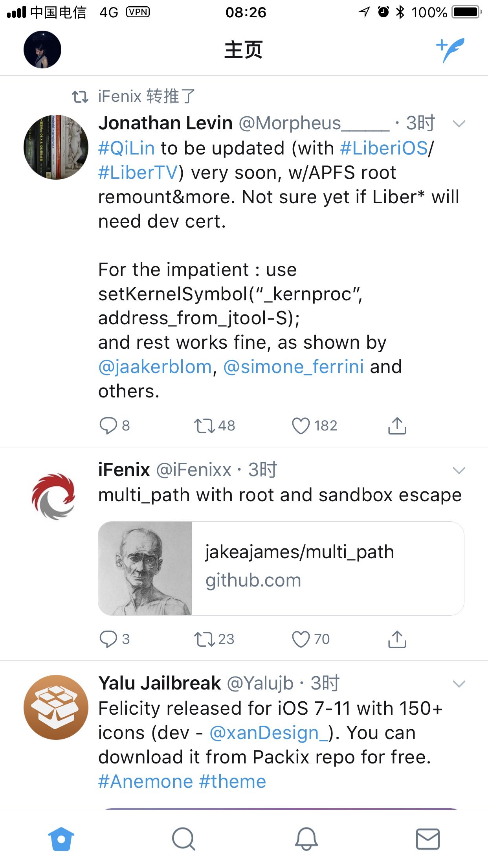Tap the compose new tweet icon

point(450,50)
